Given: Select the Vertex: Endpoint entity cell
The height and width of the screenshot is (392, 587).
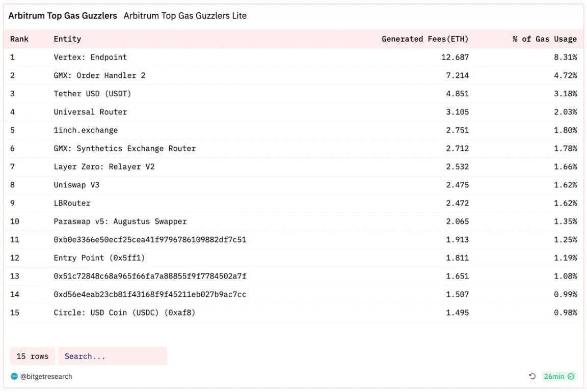Looking at the screenshot, I should [x=90, y=57].
